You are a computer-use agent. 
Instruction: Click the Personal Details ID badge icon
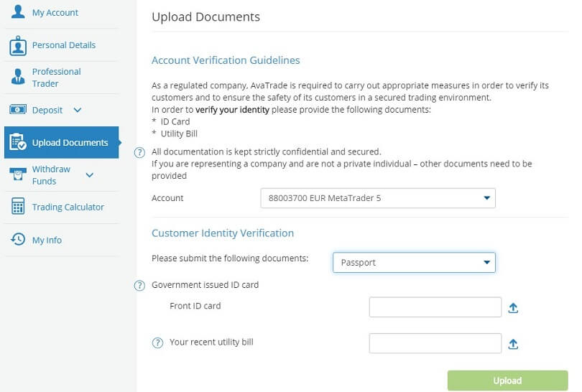(x=18, y=45)
